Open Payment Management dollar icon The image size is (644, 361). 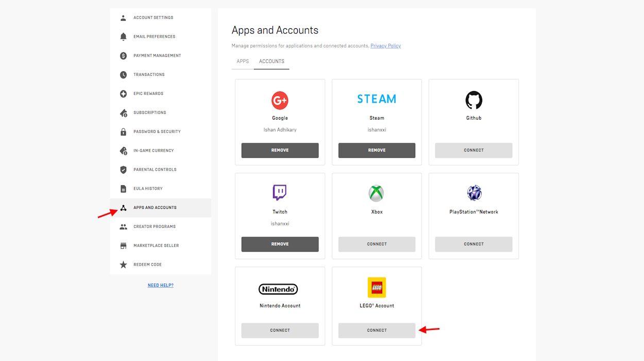(123, 56)
